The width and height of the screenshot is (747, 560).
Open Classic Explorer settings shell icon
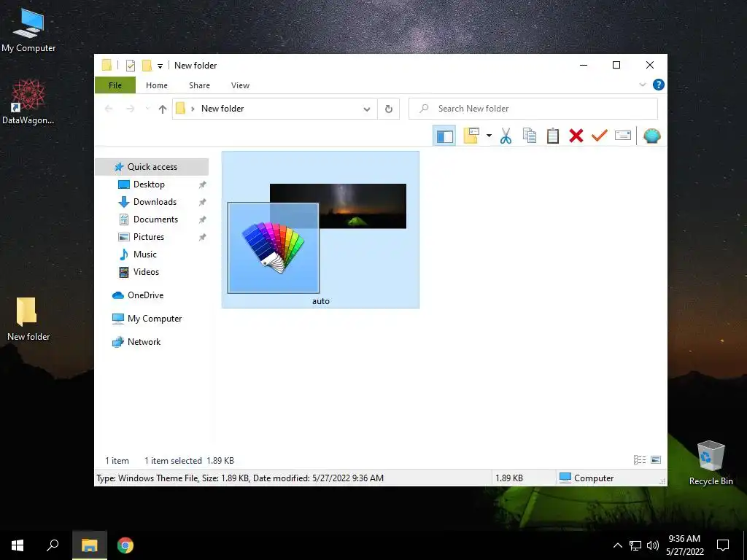click(651, 136)
